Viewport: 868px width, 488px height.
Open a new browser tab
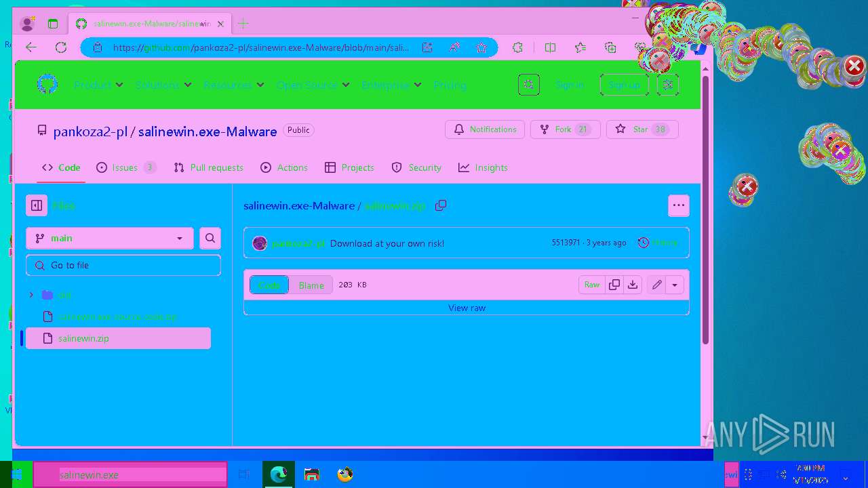(x=243, y=24)
